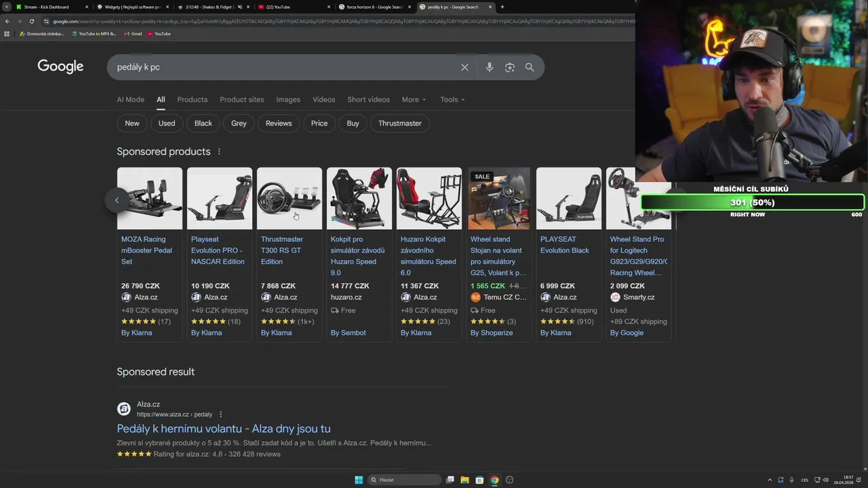This screenshot has height=488, width=868.
Task: Select the Price filter chip
Action: click(319, 123)
